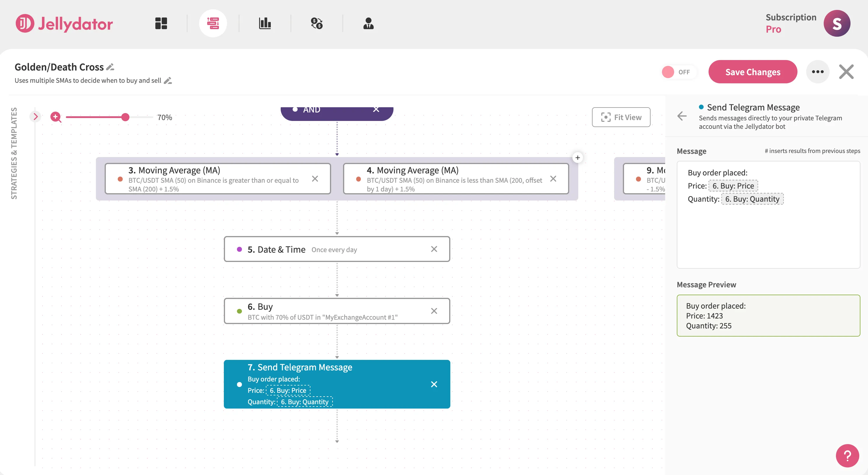Click the '6. Buy: Price' tag in Message

pyautogui.click(x=733, y=186)
